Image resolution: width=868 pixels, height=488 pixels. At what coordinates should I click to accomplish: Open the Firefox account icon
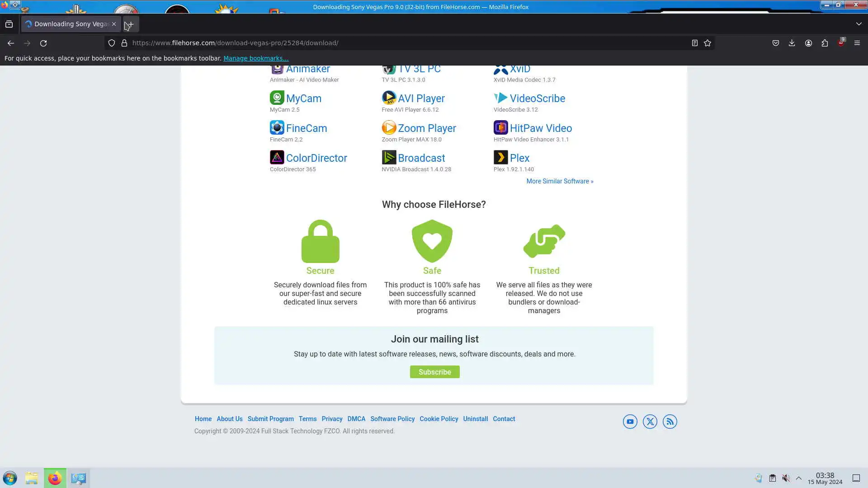point(808,43)
